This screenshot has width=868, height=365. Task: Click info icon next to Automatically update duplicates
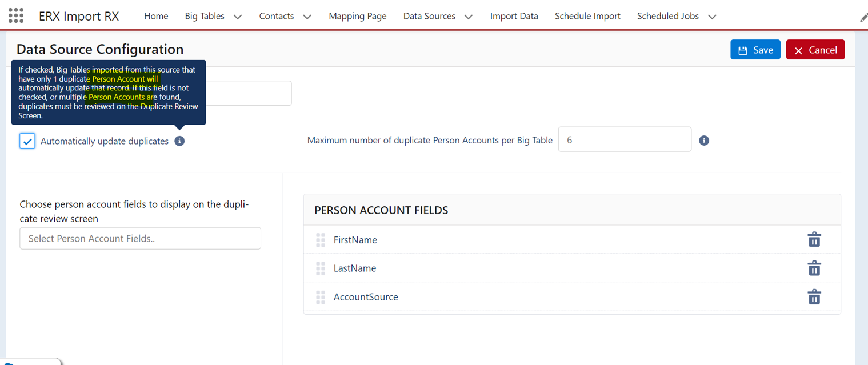tap(179, 141)
